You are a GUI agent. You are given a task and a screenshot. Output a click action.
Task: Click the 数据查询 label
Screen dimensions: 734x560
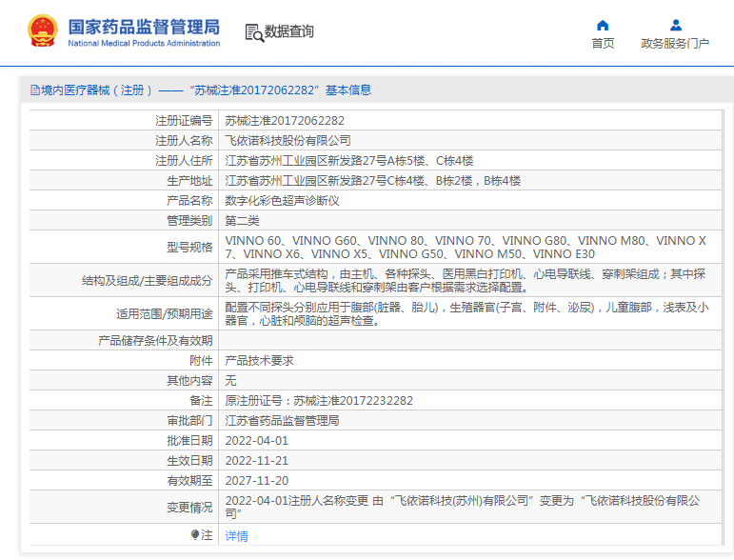click(288, 31)
